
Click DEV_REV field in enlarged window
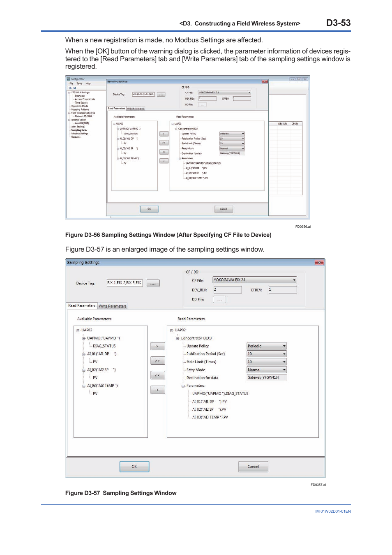click(x=228, y=290)
